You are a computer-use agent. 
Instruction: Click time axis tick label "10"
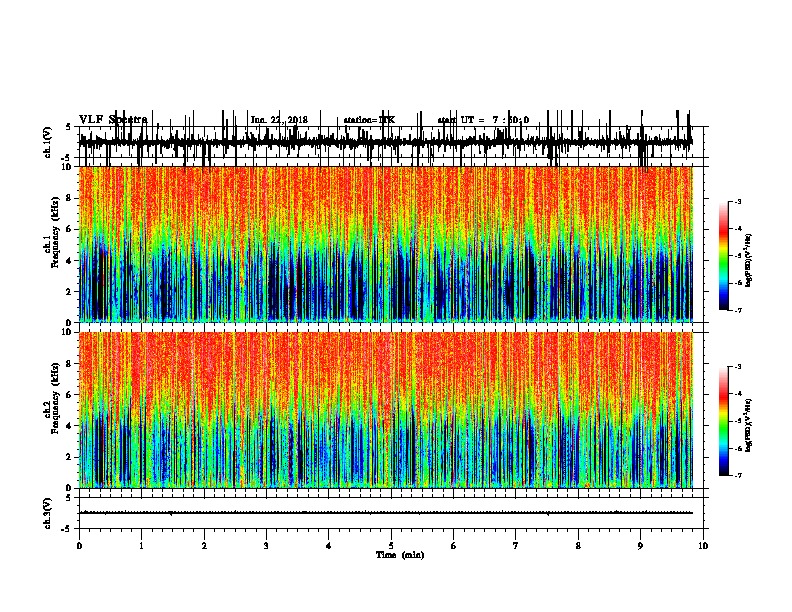[703, 546]
